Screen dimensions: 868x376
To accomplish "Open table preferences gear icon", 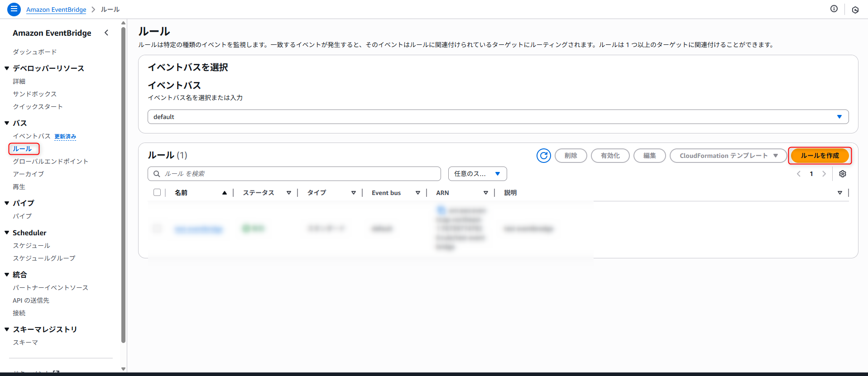I will 842,174.
